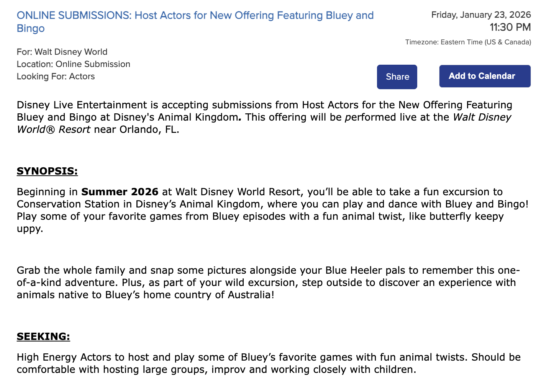Click the Friday, January 23, 2026 date
The width and height of the screenshot is (554, 392).
coord(481,15)
